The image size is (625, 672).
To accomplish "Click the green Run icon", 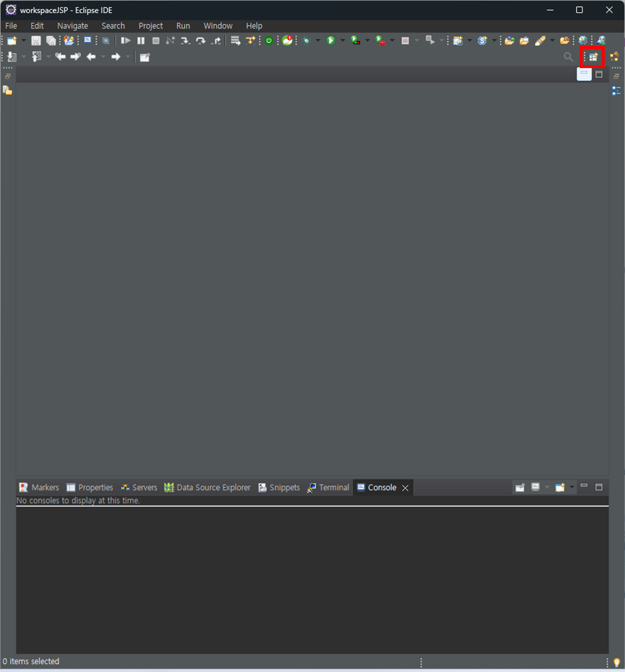I will [x=331, y=41].
